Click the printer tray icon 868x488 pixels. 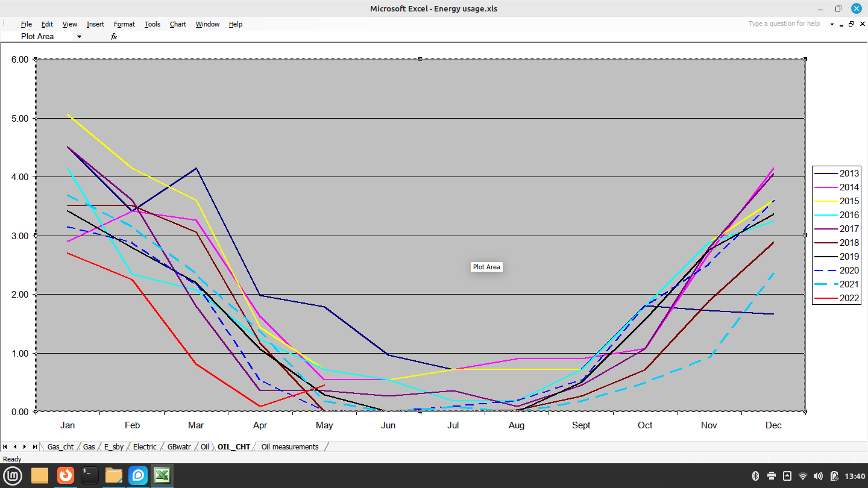[x=772, y=476]
